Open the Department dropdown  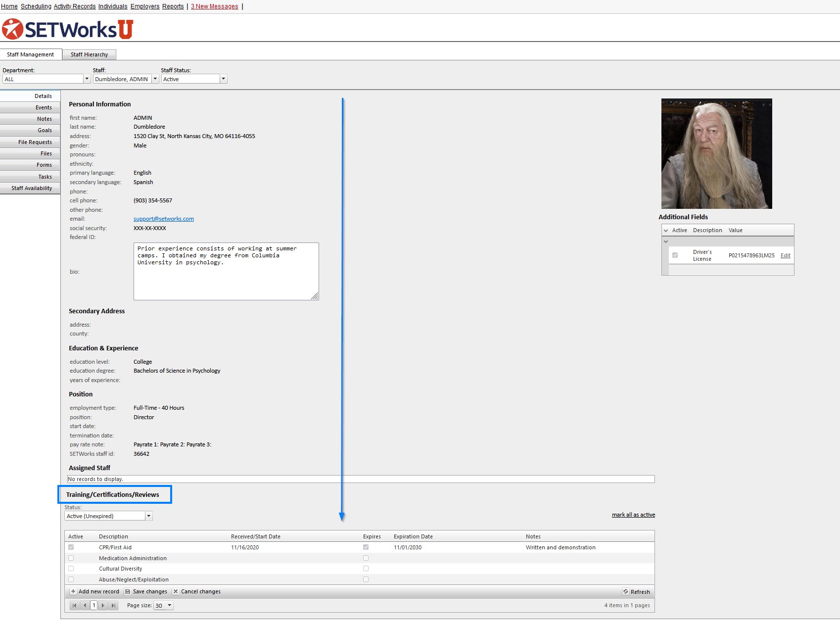point(87,79)
